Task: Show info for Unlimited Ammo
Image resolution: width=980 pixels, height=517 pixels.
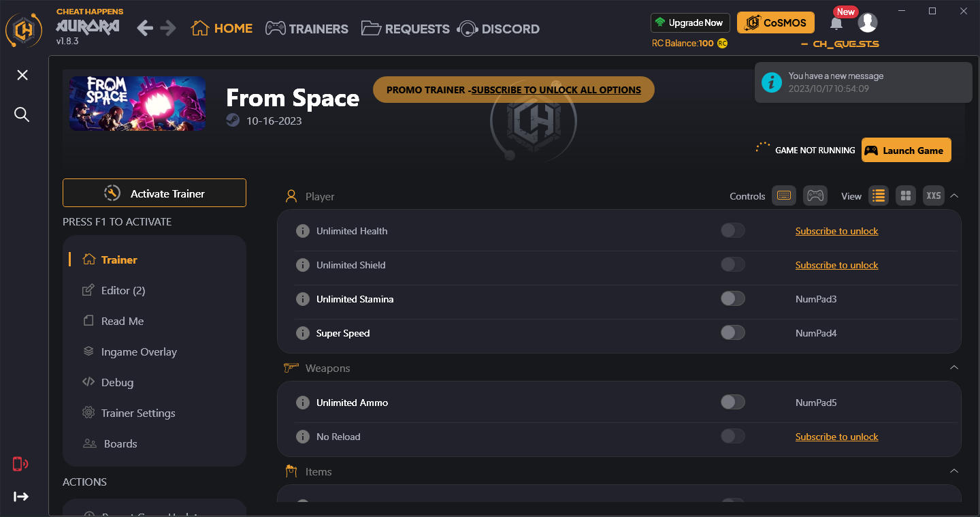Action: pyautogui.click(x=303, y=403)
